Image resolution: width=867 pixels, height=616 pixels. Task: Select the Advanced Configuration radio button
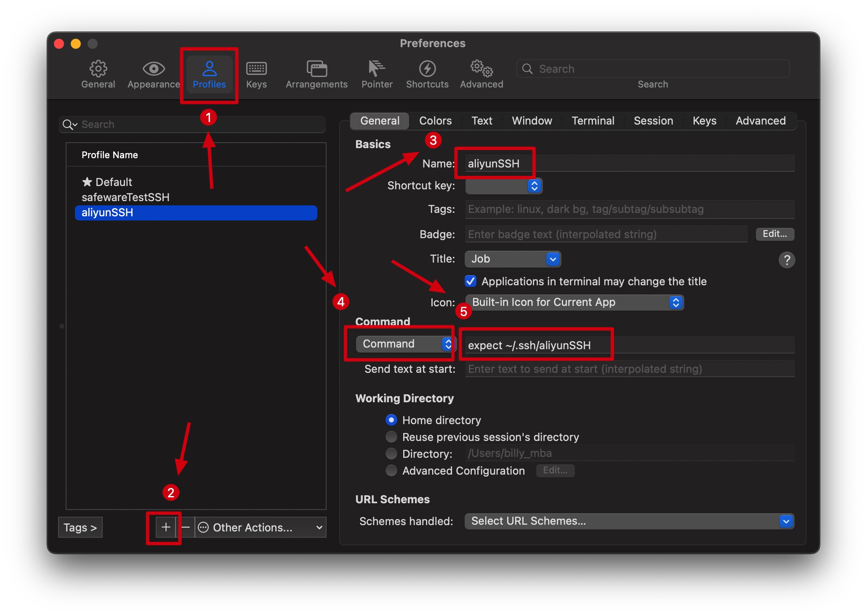click(391, 470)
